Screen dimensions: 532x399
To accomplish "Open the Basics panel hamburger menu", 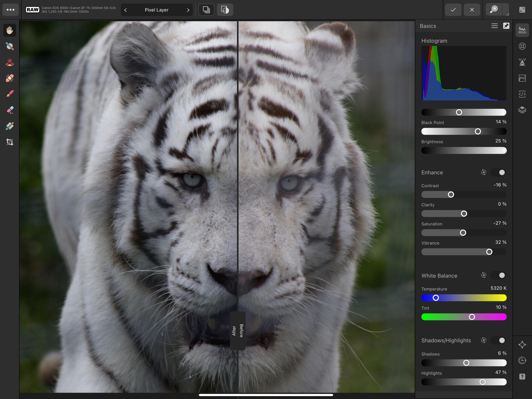I will coord(494,26).
